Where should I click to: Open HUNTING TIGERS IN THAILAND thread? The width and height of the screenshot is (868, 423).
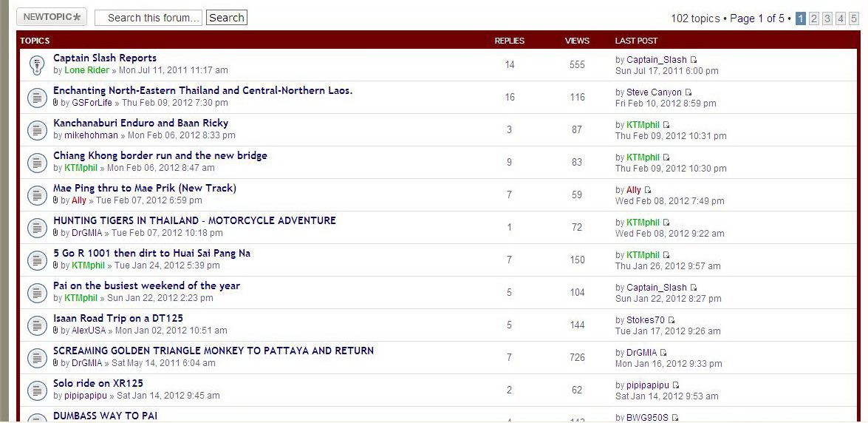point(194,220)
